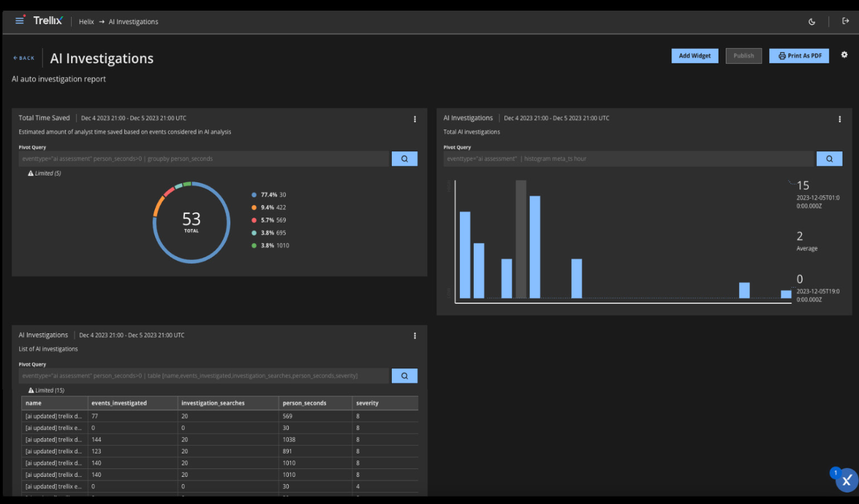This screenshot has width=859, height=504.
Task: Go back using the BACK link
Action: click(24, 58)
